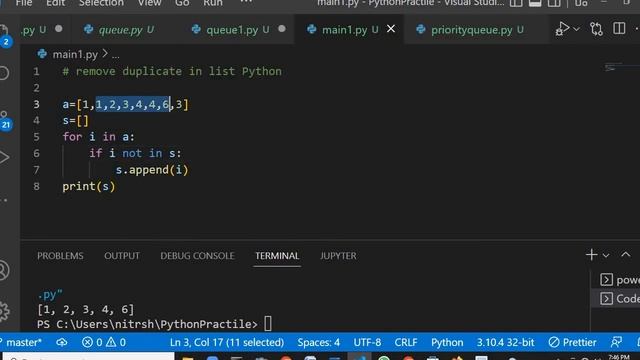Open Source Control view with badge 21
The width and height of the screenshot is (640, 360).
[5, 120]
